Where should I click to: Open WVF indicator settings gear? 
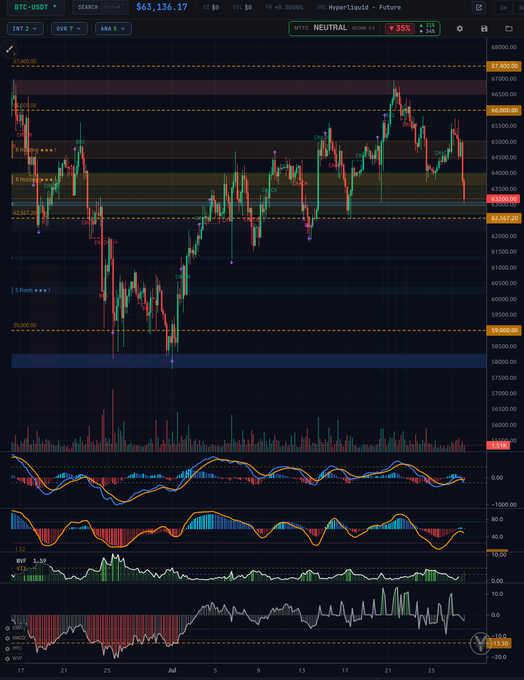[7, 658]
